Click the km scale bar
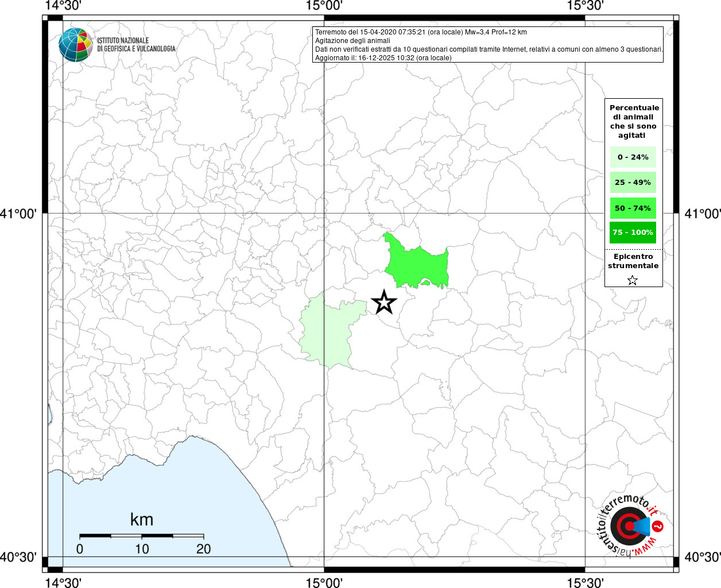Screen dimensions: 721x588 tap(142, 535)
